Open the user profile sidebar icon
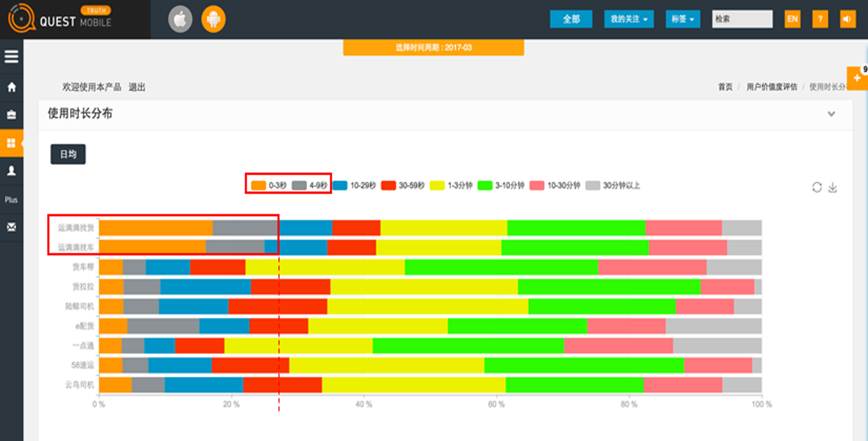 tap(11, 171)
